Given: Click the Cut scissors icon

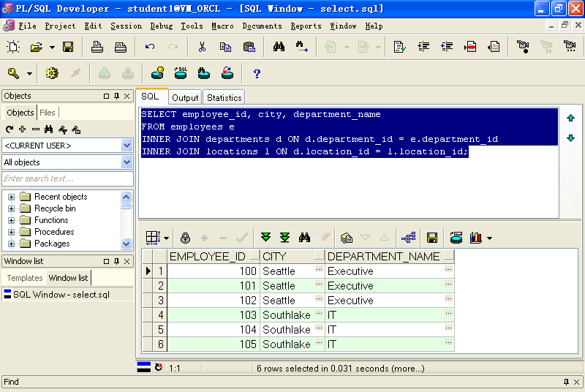Looking at the screenshot, I should (x=202, y=48).
